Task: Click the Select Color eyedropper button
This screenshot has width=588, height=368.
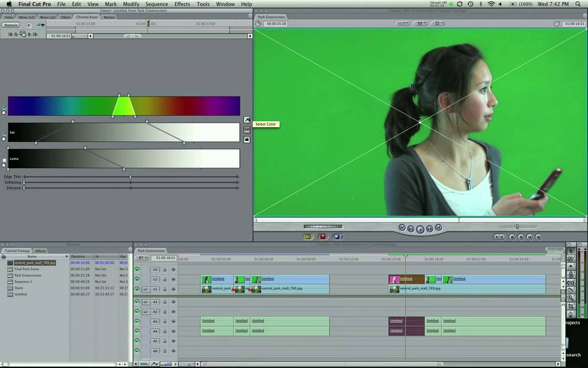Action: tap(247, 120)
